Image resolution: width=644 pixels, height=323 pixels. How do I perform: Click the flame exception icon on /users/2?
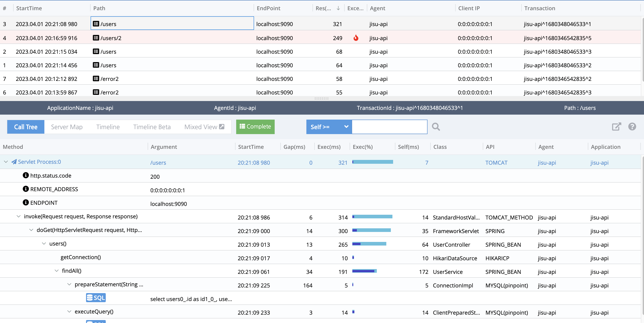click(356, 38)
